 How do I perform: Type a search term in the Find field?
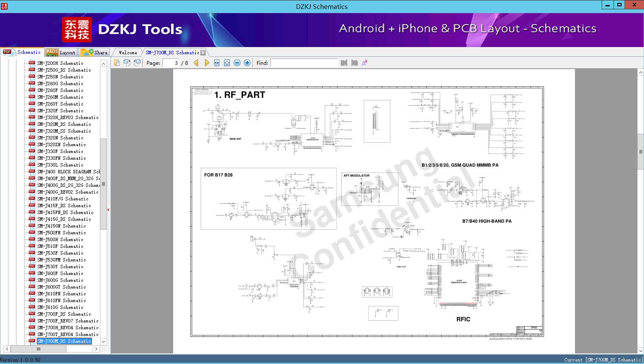304,63
